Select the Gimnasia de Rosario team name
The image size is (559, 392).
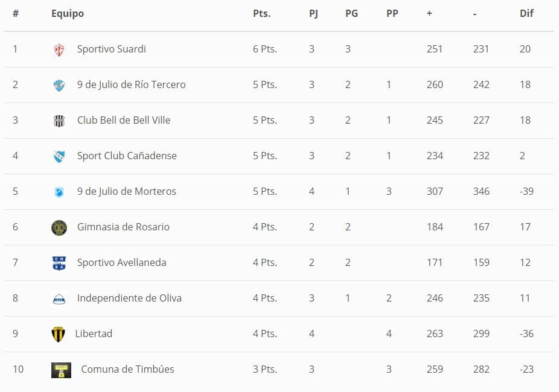pos(123,227)
